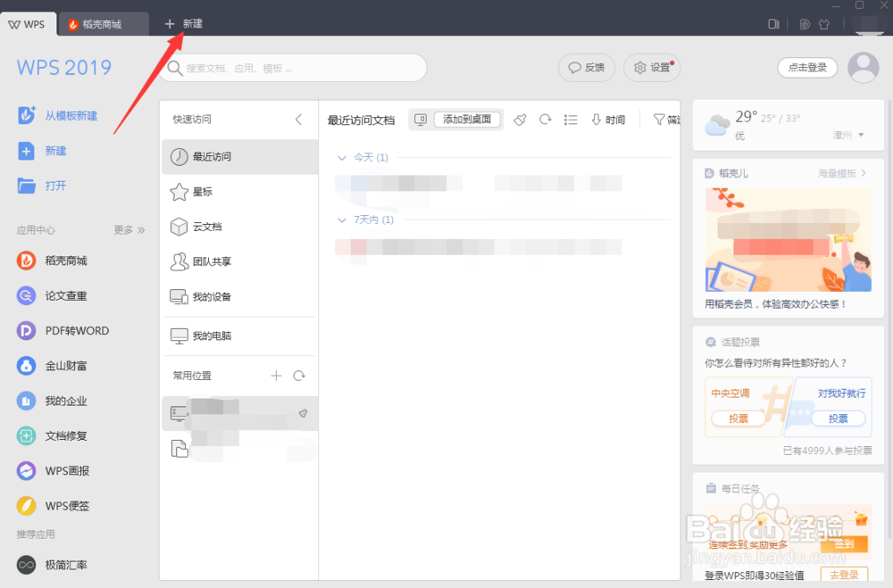The height and width of the screenshot is (588, 893).
Task: Select 最近访问 in quick access list
Action: (x=239, y=156)
